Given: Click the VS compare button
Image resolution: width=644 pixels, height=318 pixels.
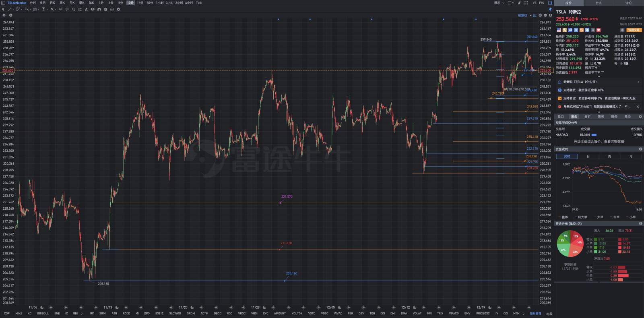Looking at the screenshot, I should pos(535,3).
